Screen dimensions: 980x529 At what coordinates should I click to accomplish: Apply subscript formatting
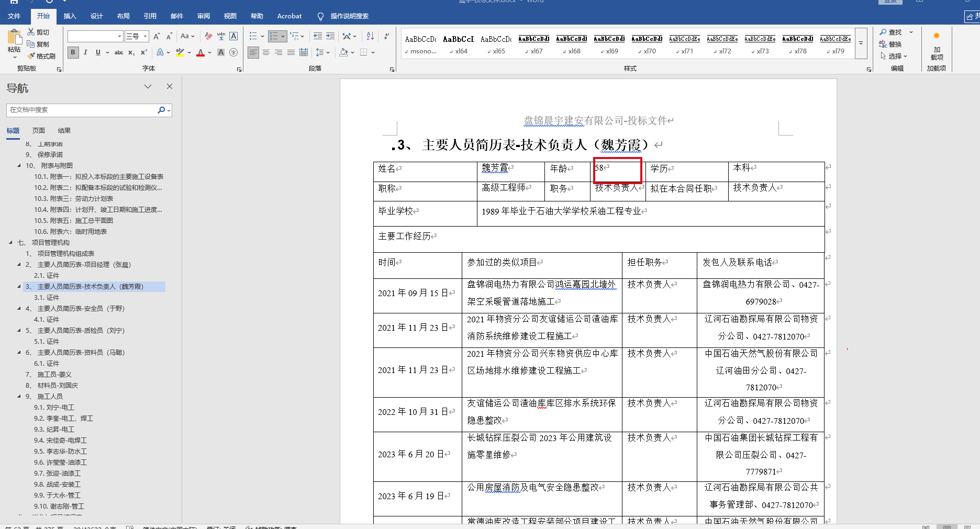131,52
